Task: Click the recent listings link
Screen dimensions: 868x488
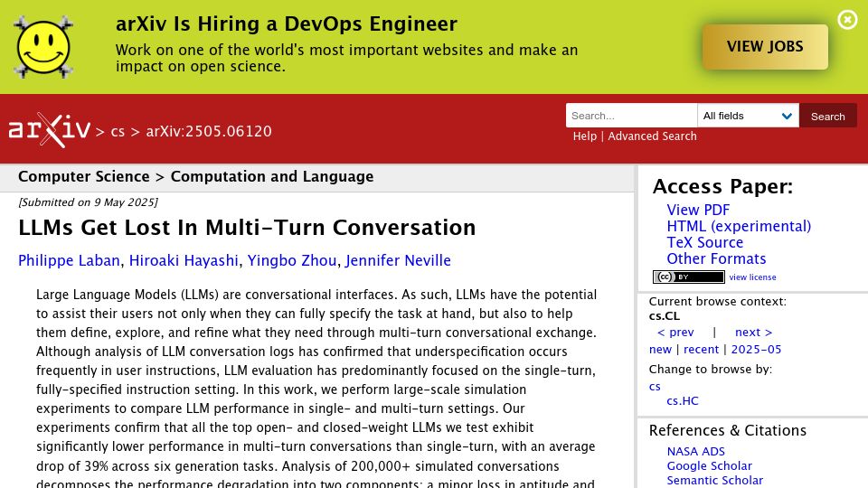Action: coord(701,349)
